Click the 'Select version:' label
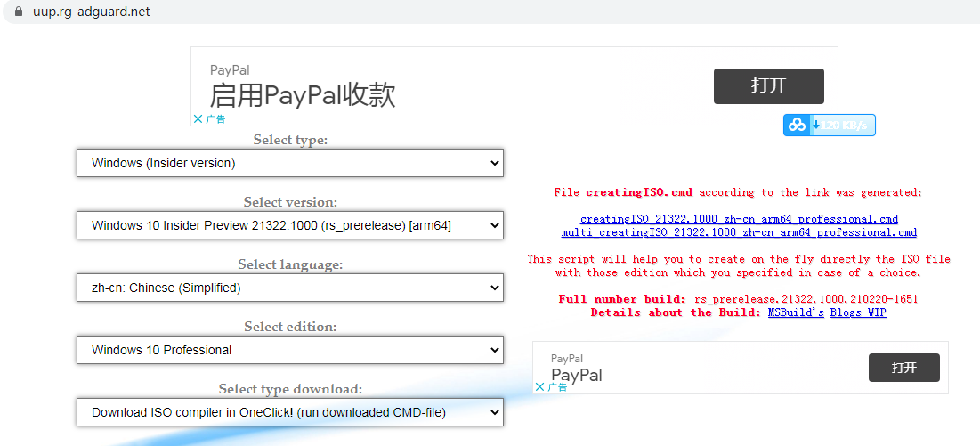This screenshot has height=446, width=980. point(290,202)
